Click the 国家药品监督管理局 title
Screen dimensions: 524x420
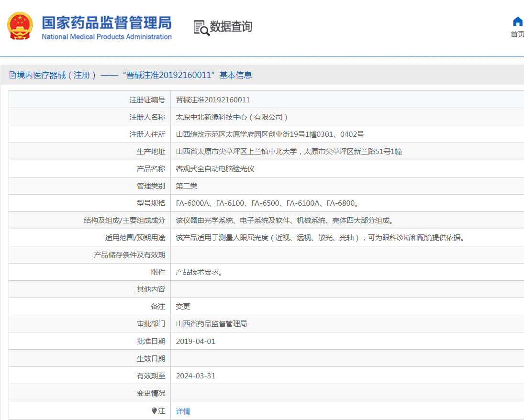point(107,22)
